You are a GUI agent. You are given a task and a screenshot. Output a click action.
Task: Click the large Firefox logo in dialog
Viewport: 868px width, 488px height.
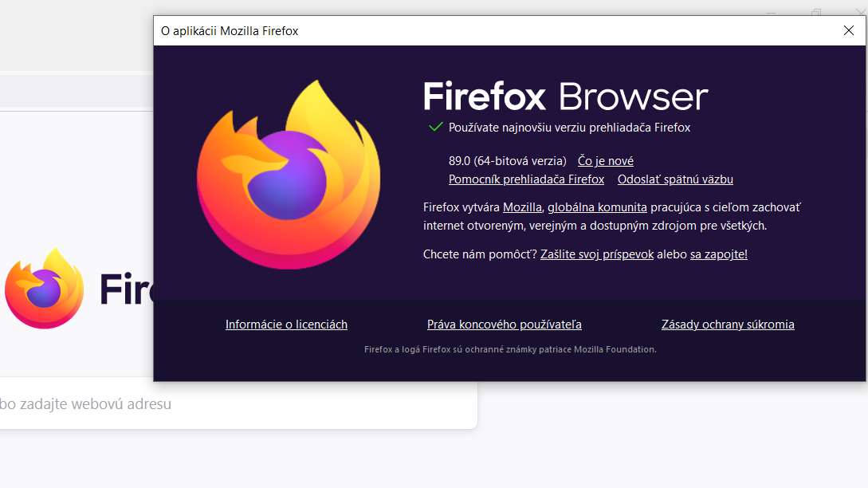pos(289,175)
